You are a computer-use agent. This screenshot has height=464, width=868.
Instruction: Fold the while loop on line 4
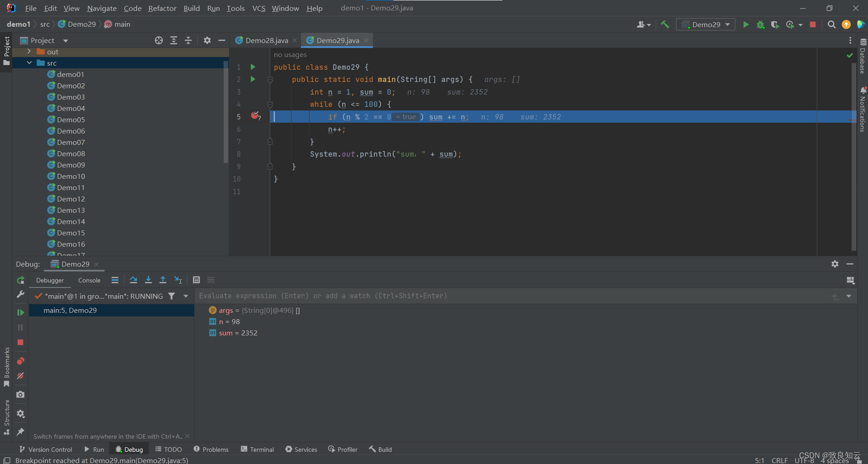click(270, 105)
